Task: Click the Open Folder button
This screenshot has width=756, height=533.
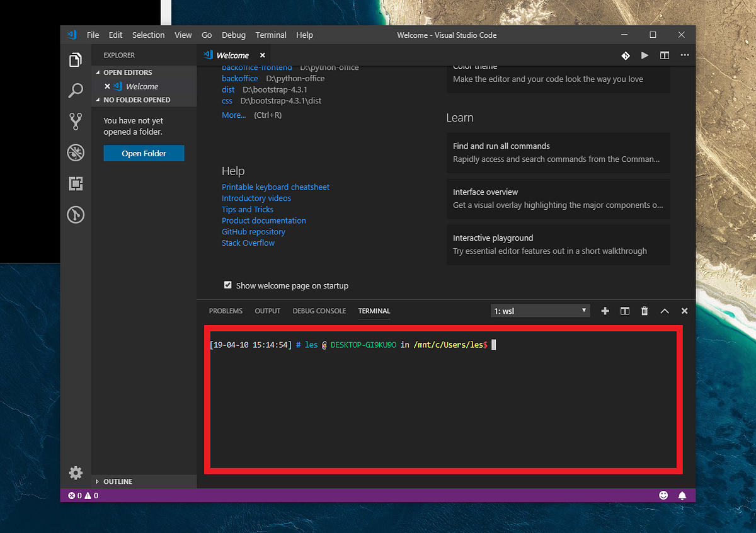Action: 144,152
